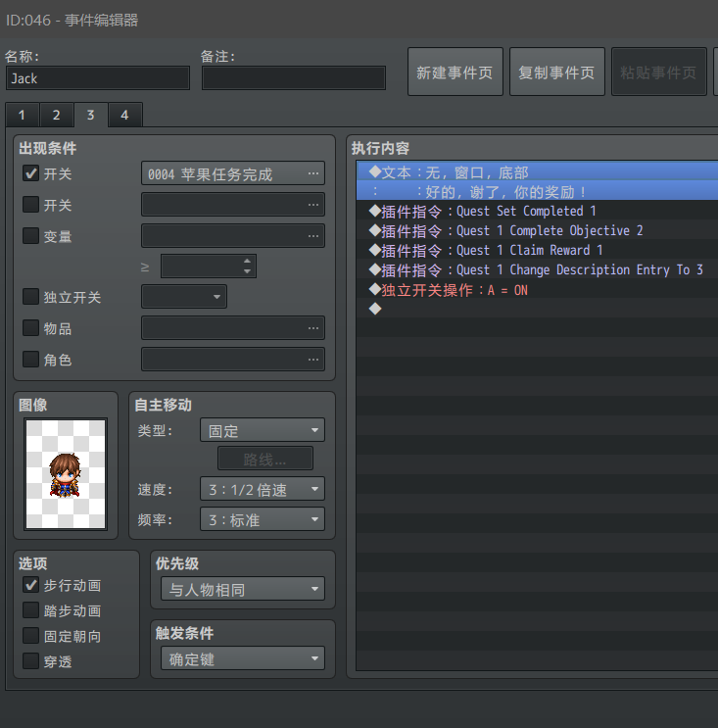Enable the 独立开关 condition checkbox

pyautogui.click(x=31, y=296)
